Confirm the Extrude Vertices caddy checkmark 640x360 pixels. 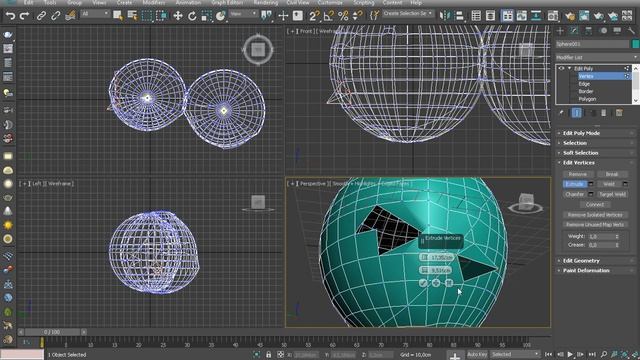click(423, 282)
